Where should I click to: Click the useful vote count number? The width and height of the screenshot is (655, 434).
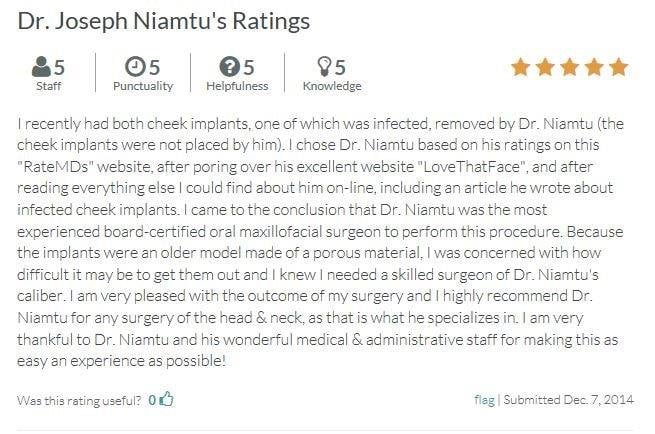tap(152, 400)
